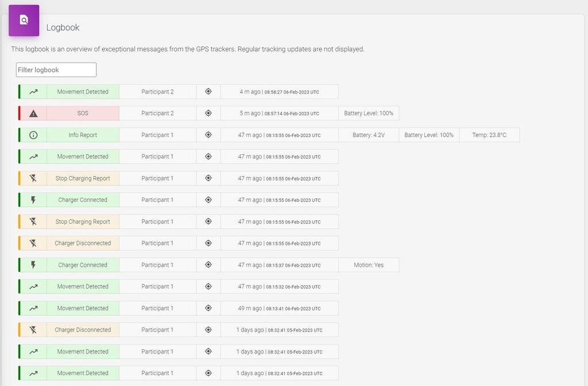This screenshot has width=588, height=386.
Task: Click the SOS warning triangle icon
Action: click(x=33, y=113)
